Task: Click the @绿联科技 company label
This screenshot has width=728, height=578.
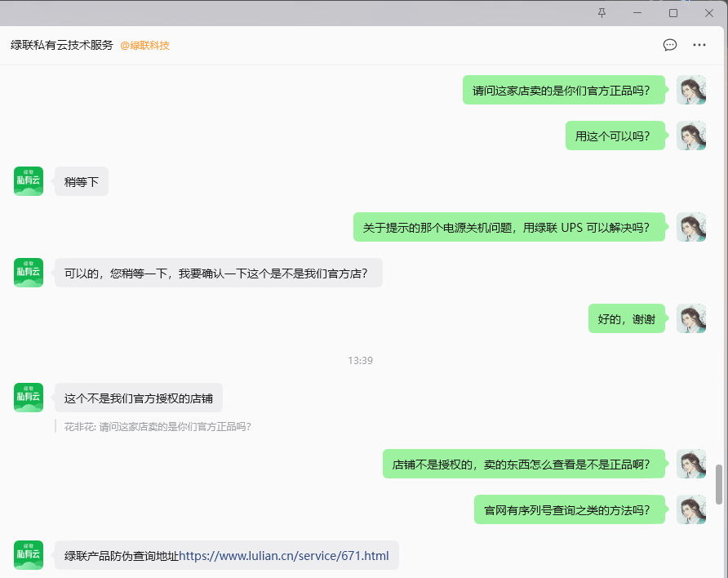Action: (x=144, y=46)
